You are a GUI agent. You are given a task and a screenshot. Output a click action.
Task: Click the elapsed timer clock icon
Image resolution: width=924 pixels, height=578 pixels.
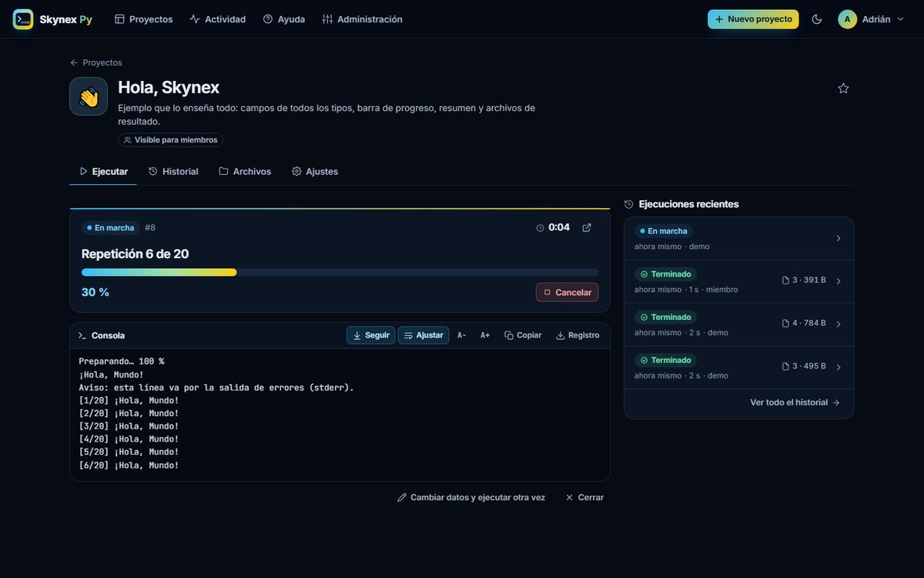(x=540, y=228)
